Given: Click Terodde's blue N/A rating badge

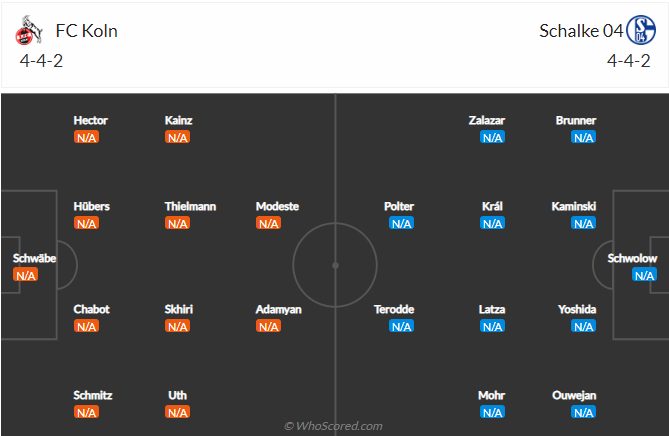Looking at the screenshot, I should pos(401,326).
